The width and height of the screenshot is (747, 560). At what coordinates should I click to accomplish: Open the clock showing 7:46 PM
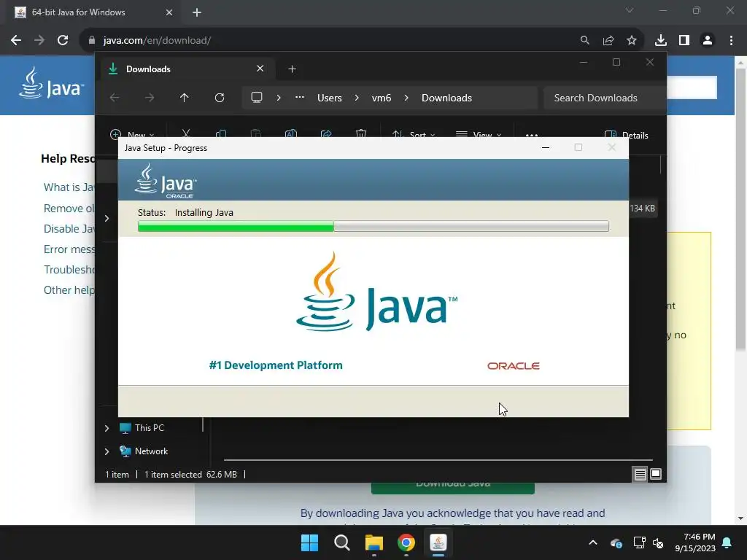[695, 542]
